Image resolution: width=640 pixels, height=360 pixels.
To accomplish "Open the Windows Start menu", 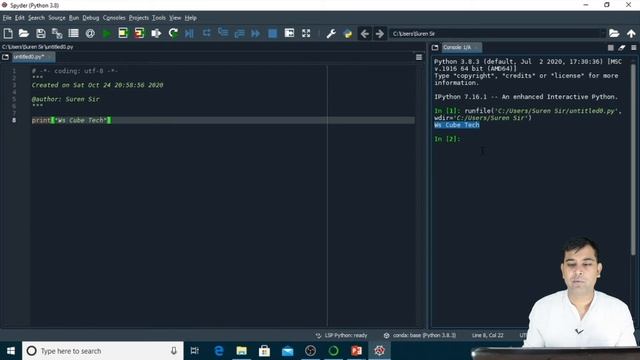I will 11,351.
